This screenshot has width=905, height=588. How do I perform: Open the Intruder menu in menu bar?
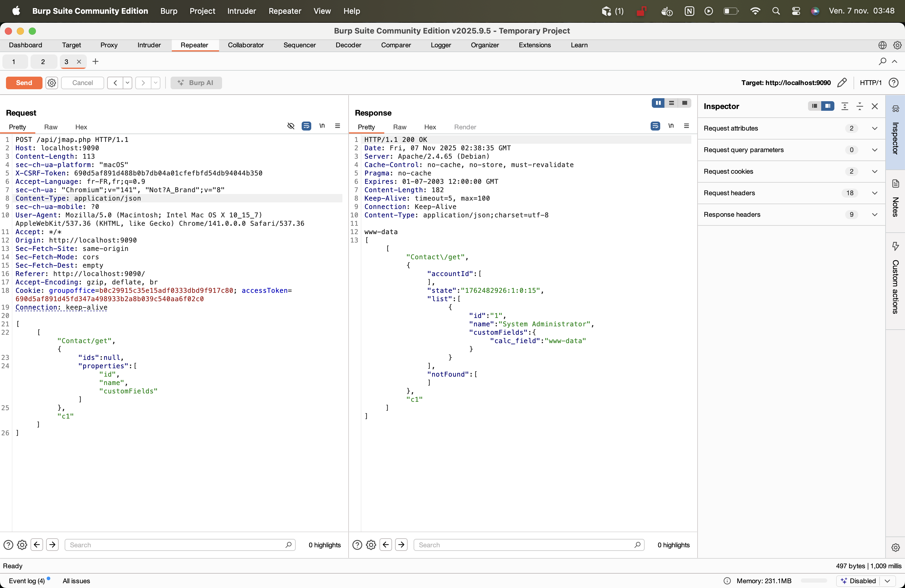click(x=242, y=11)
